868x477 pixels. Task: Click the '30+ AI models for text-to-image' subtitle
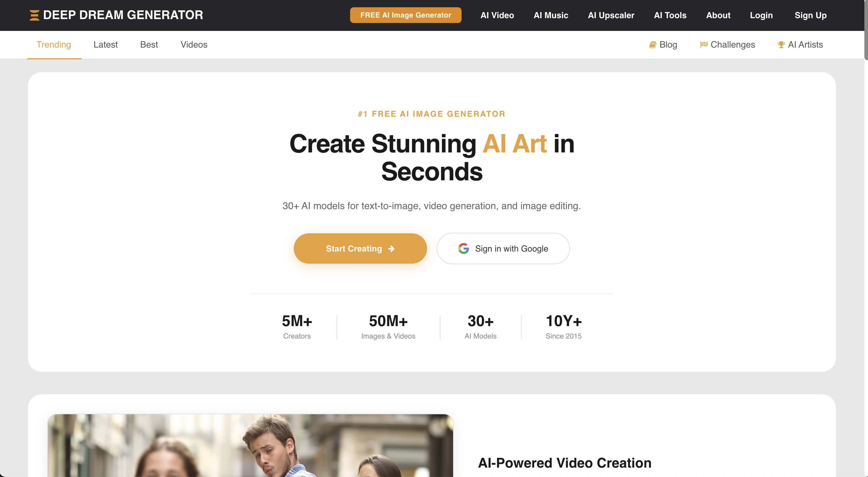pyautogui.click(x=432, y=206)
